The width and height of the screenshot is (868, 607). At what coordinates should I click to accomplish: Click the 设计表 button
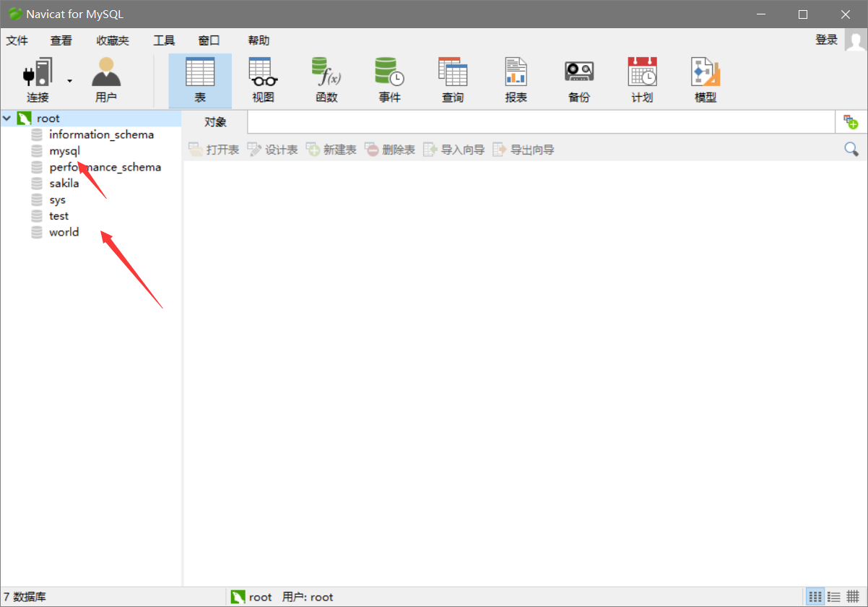pos(272,150)
